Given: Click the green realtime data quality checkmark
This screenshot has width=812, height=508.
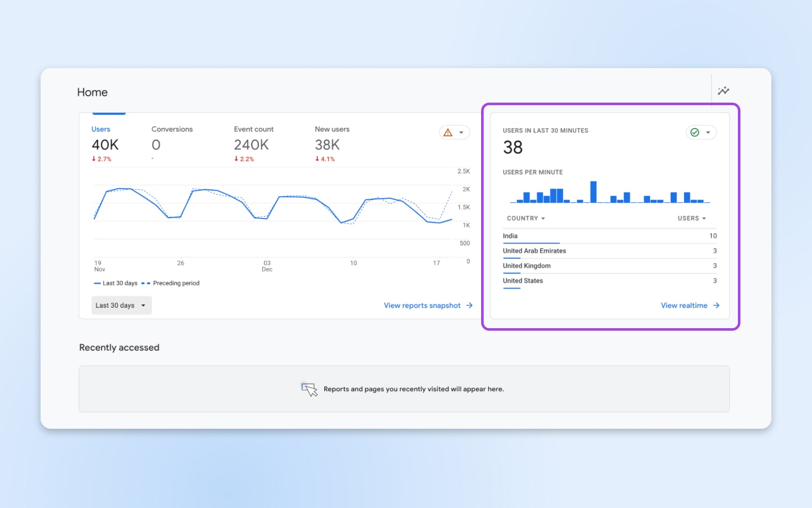Looking at the screenshot, I should (x=694, y=132).
